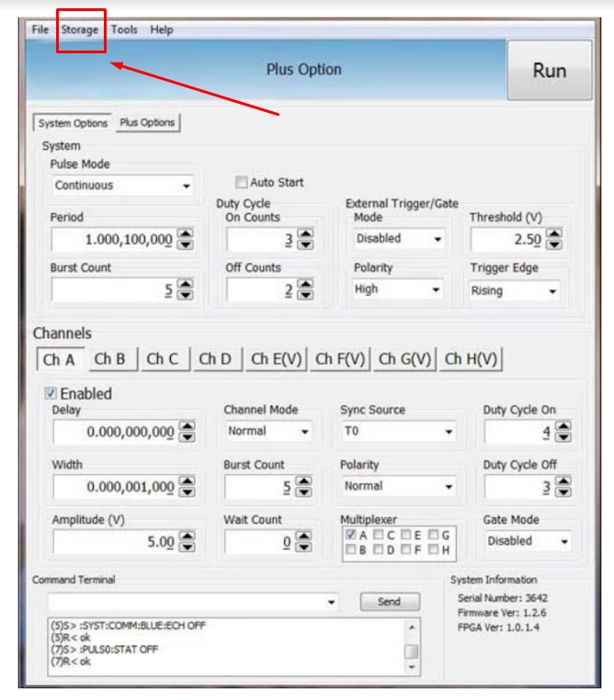Decrease the Wait Count with down arrow
Image resolution: width=614 pixels, height=700 pixels.
[304, 548]
